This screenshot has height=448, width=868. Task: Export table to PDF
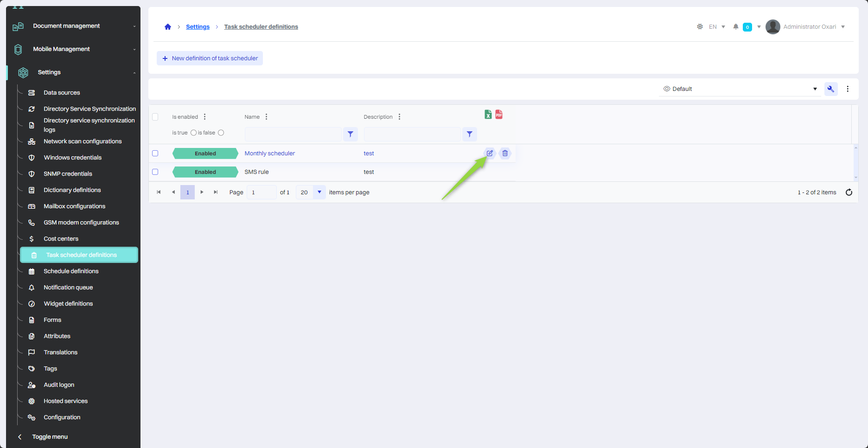click(499, 115)
